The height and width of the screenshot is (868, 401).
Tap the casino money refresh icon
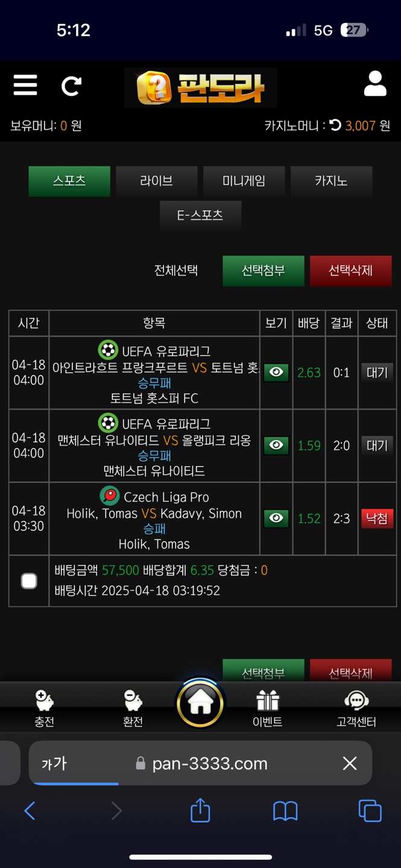coord(335,125)
